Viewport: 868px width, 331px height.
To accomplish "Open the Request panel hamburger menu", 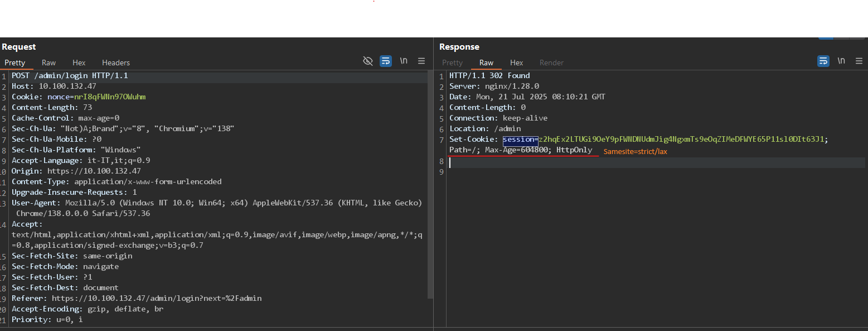I will (x=421, y=61).
